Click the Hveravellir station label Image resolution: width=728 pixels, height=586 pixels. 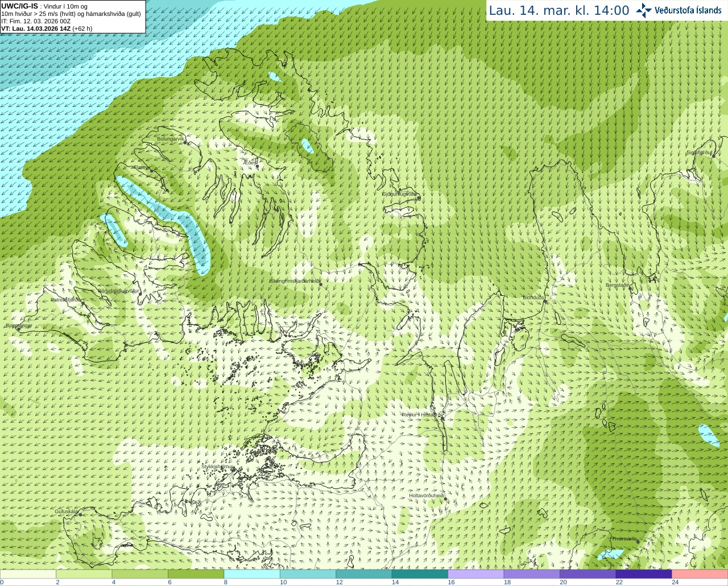(x=624, y=539)
